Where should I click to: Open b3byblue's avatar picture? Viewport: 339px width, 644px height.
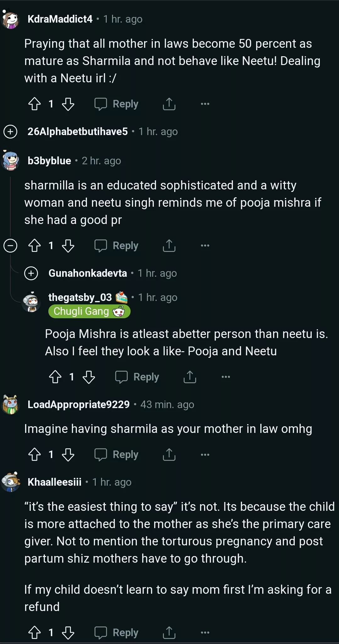tap(11, 161)
